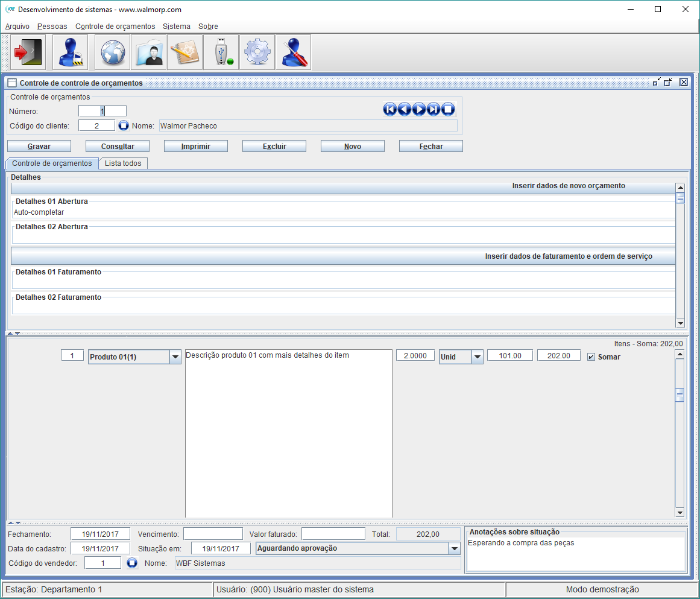The image size is (700, 599).
Task: Open the user with padlock toolbar icon
Action: point(70,52)
